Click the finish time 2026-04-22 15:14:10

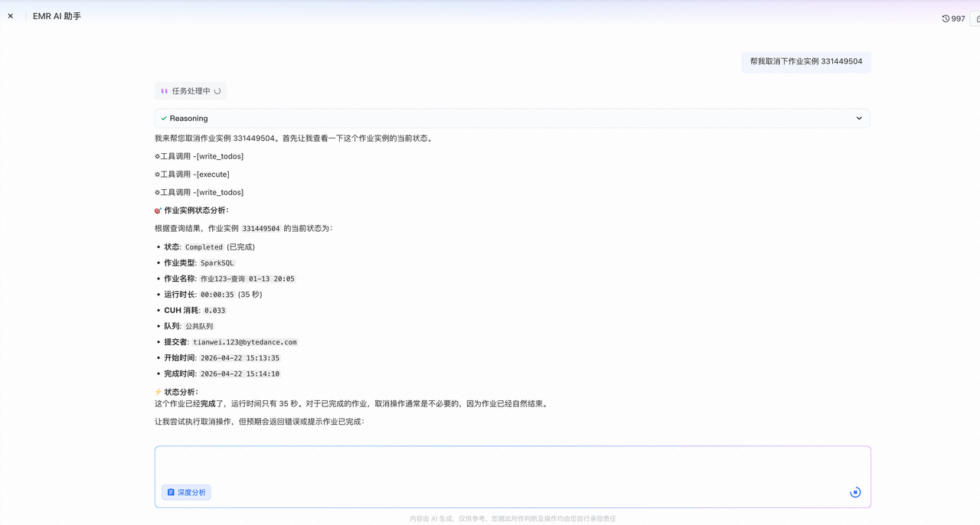[x=240, y=374]
